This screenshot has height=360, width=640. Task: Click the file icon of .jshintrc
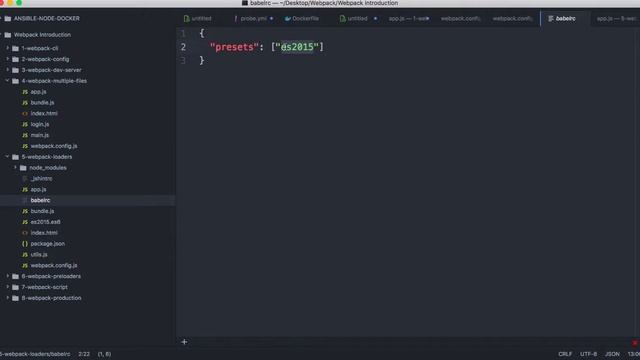click(25, 179)
